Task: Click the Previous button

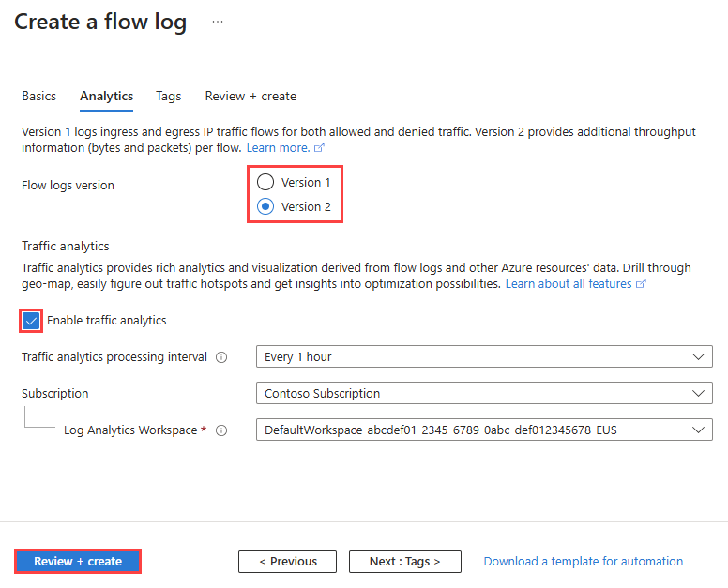Action: pyautogui.click(x=285, y=562)
